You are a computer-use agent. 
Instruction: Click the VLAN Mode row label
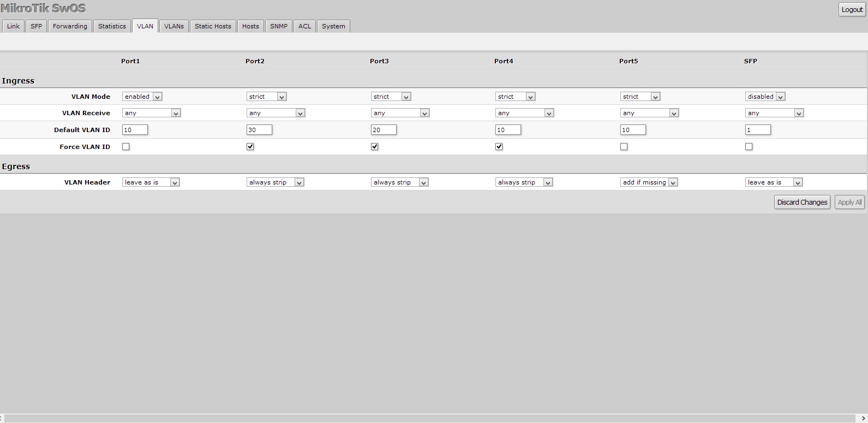click(91, 97)
